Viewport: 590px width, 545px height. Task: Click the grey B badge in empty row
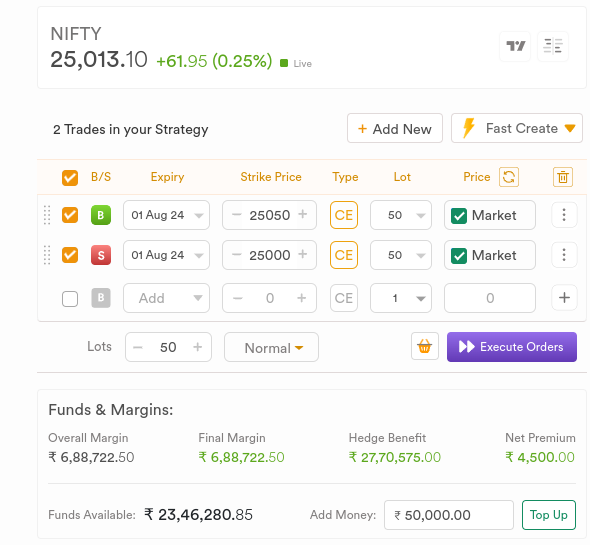point(101,298)
